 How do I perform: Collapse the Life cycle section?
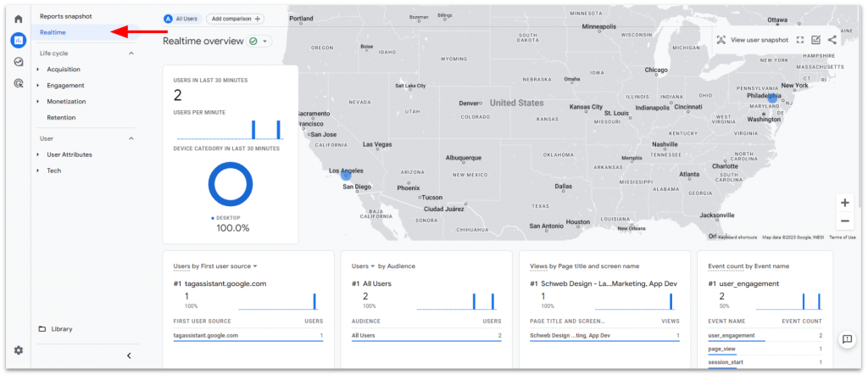(131, 53)
